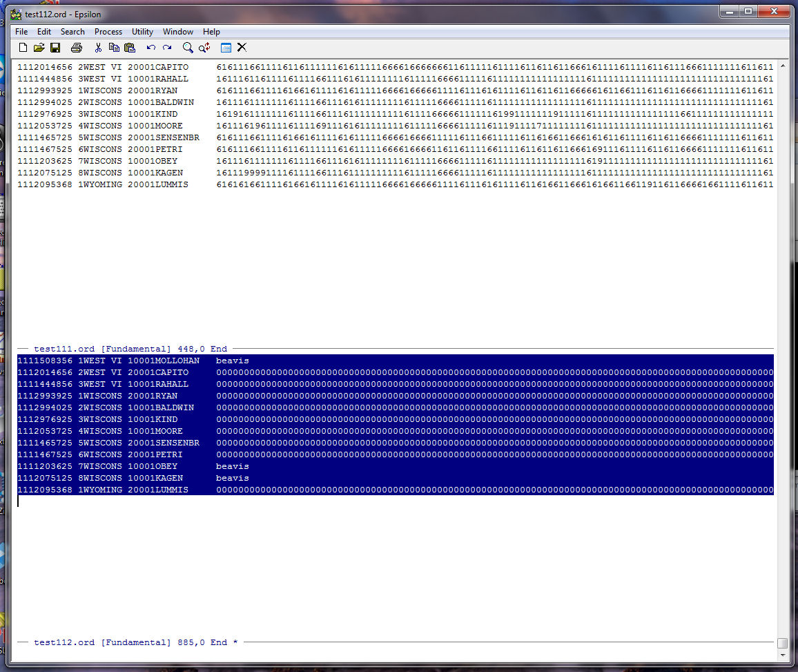Copy selection using the toolbar icon
The height and width of the screenshot is (672, 798).
coord(114,48)
